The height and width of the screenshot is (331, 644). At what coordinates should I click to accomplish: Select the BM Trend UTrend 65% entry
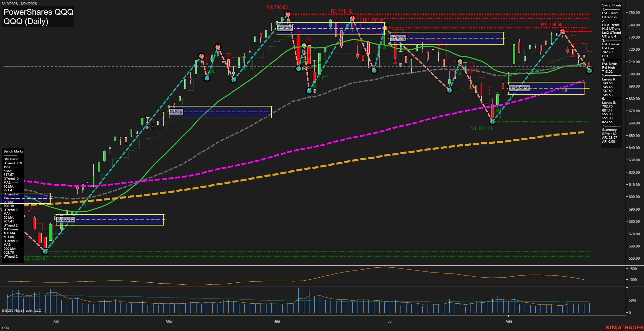[x=13, y=161]
